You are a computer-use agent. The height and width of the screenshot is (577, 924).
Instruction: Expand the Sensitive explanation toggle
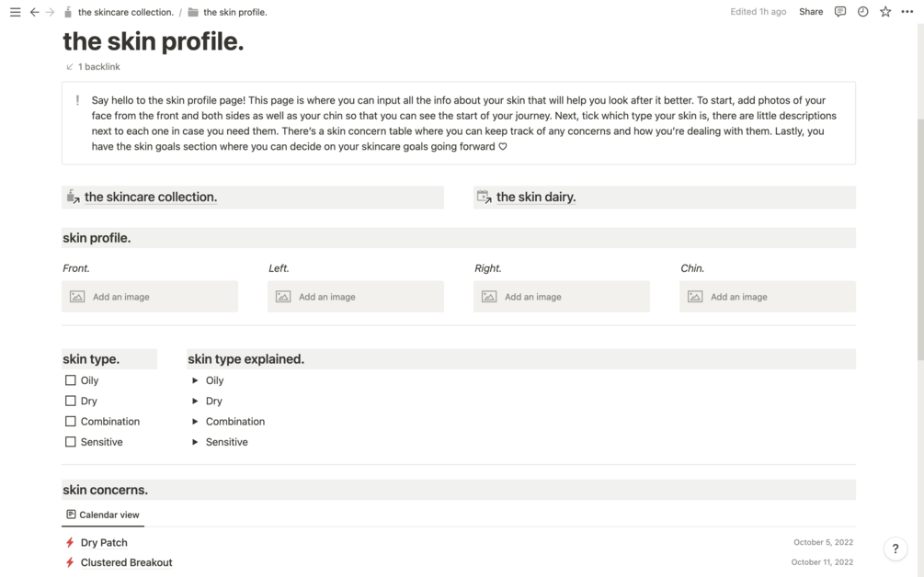click(x=195, y=442)
